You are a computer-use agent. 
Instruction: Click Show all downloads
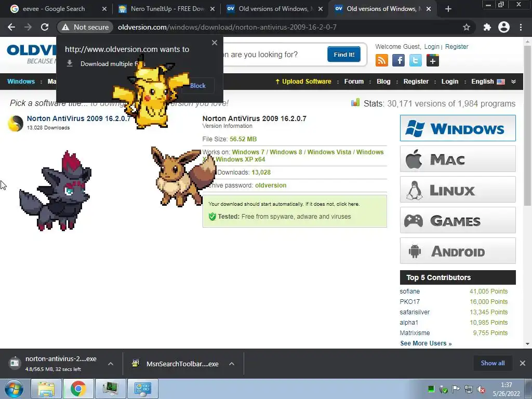click(x=493, y=363)
